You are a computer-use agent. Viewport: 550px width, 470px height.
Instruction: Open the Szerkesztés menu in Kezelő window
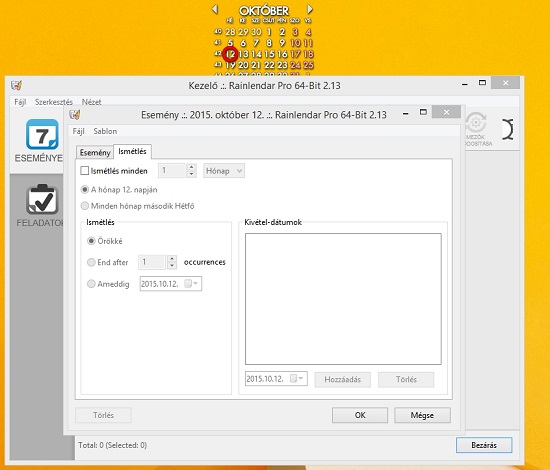click(x=54, y=102)
